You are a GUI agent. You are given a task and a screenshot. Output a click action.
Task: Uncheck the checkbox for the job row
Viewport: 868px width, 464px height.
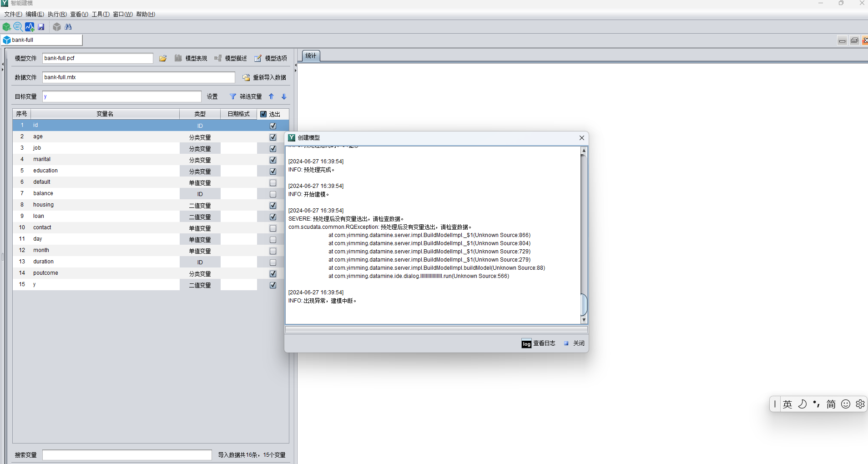point(273,149)
